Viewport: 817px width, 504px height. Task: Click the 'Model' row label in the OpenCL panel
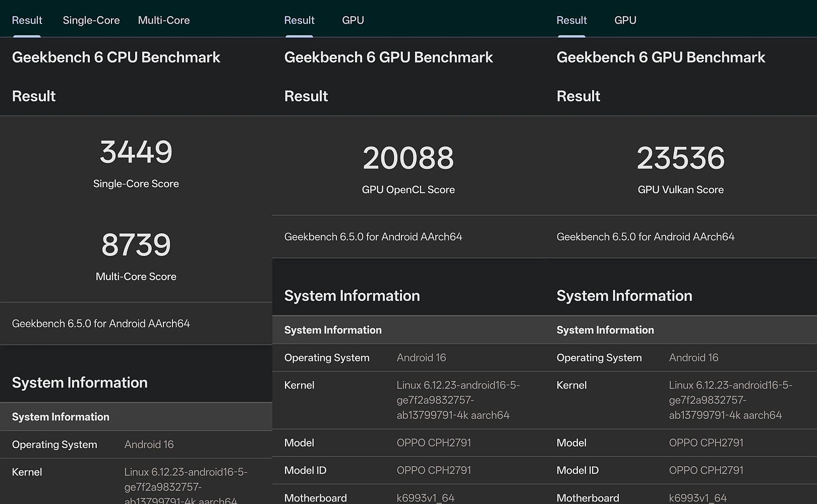[x=299, y=443]
